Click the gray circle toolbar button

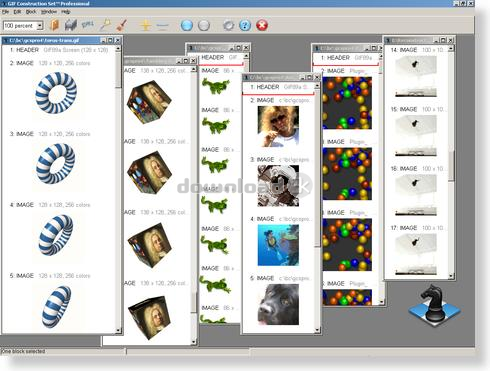click(204, 25)
